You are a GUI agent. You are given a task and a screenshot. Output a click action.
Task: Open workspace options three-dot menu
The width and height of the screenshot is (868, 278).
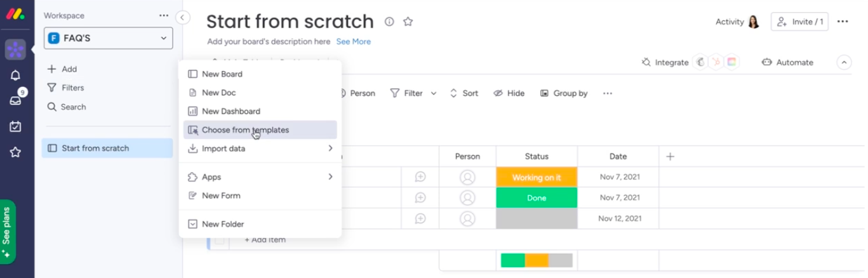164,15
